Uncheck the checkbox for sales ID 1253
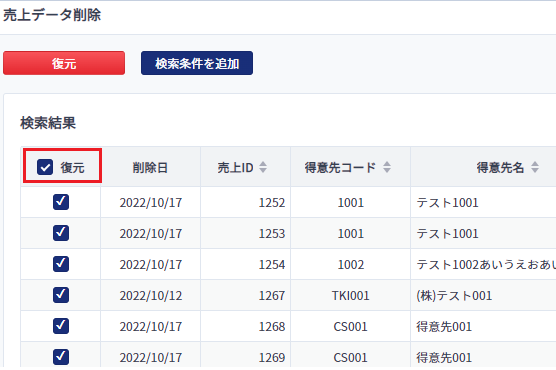556x370 pixels. (61, 233)
